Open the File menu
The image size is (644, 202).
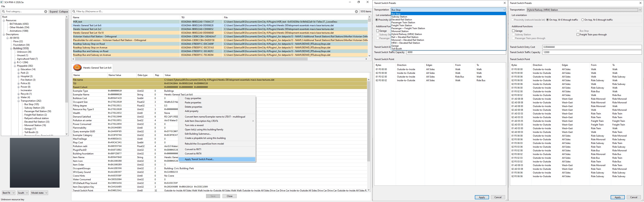tap(3, 7)
